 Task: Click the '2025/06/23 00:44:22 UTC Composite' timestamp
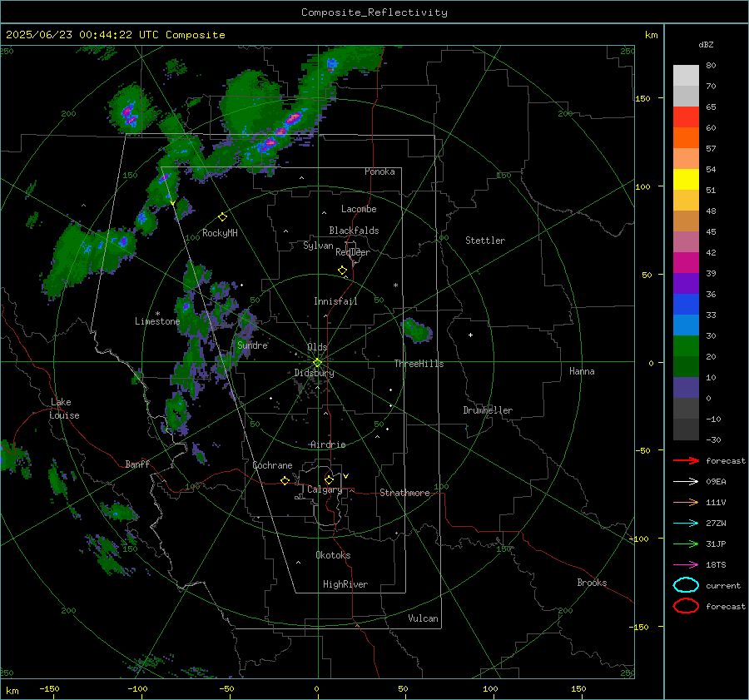115,35
